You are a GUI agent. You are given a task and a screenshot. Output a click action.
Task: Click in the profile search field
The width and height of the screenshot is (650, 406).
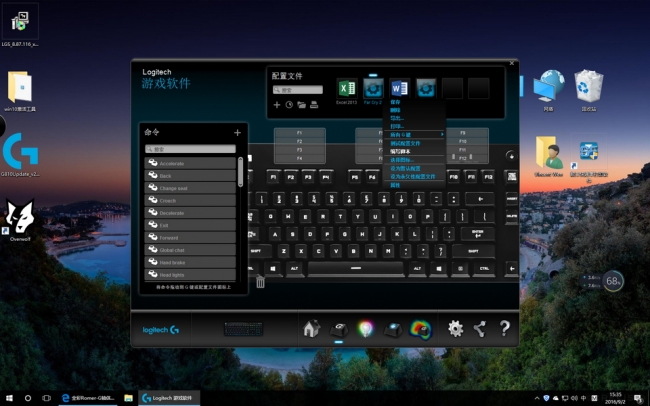point(298,90)
